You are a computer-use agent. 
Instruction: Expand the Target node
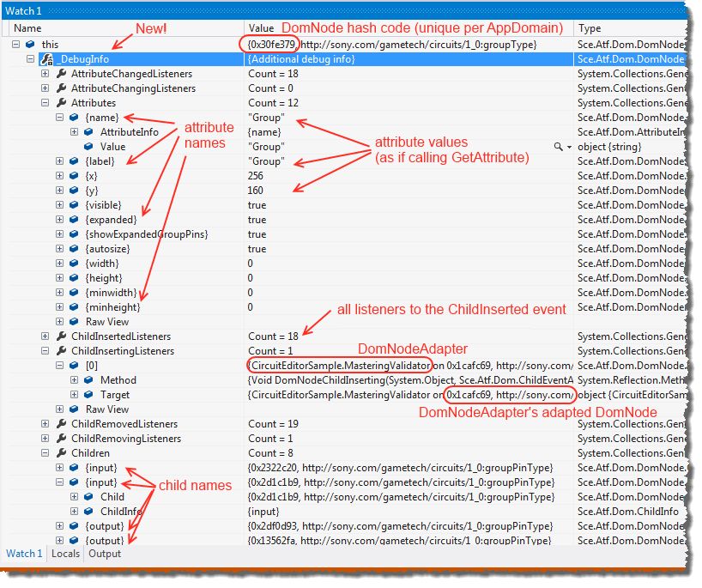pyautogui.click(x=75, y=395)
